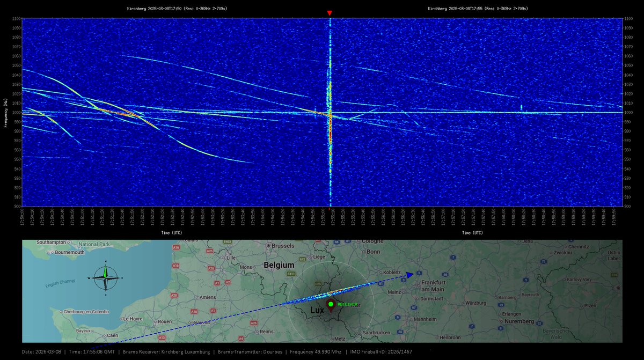Screen dimensions: 644x360
Task: Click the Southampton label on map
Action: click(x=51, y=243)
